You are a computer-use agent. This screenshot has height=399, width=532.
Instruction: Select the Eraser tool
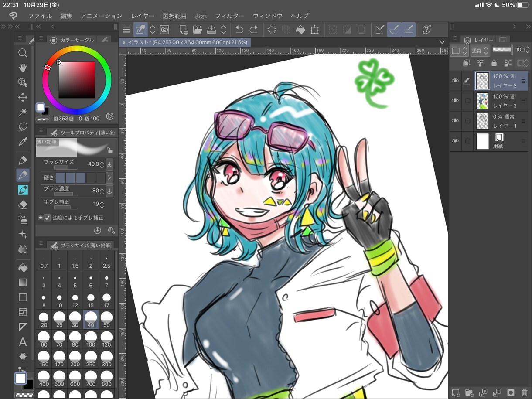pos(23,205)
